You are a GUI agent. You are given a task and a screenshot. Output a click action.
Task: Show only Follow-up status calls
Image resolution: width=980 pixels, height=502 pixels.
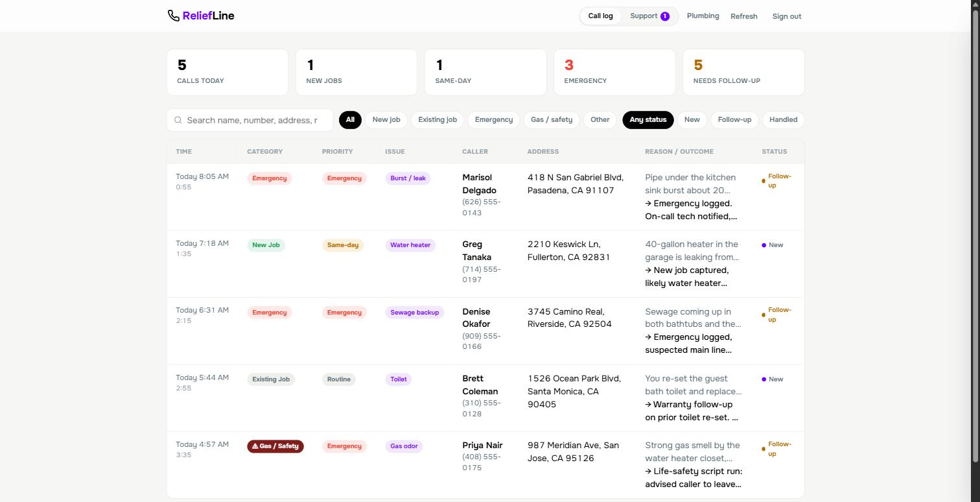click(x=734, y=120)
